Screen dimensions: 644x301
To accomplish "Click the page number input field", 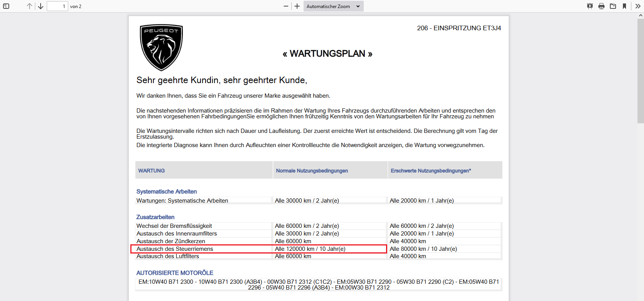I will [57, 6].
